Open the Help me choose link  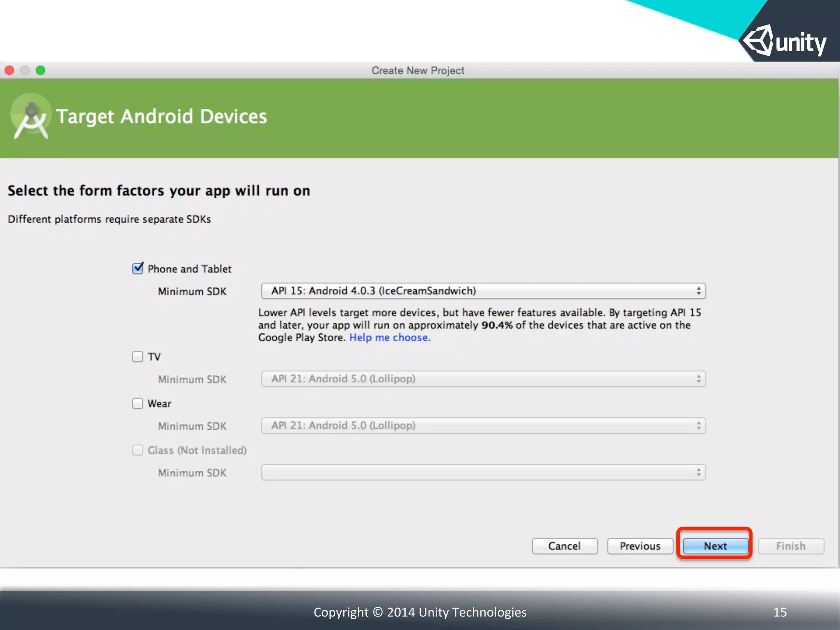390,338
